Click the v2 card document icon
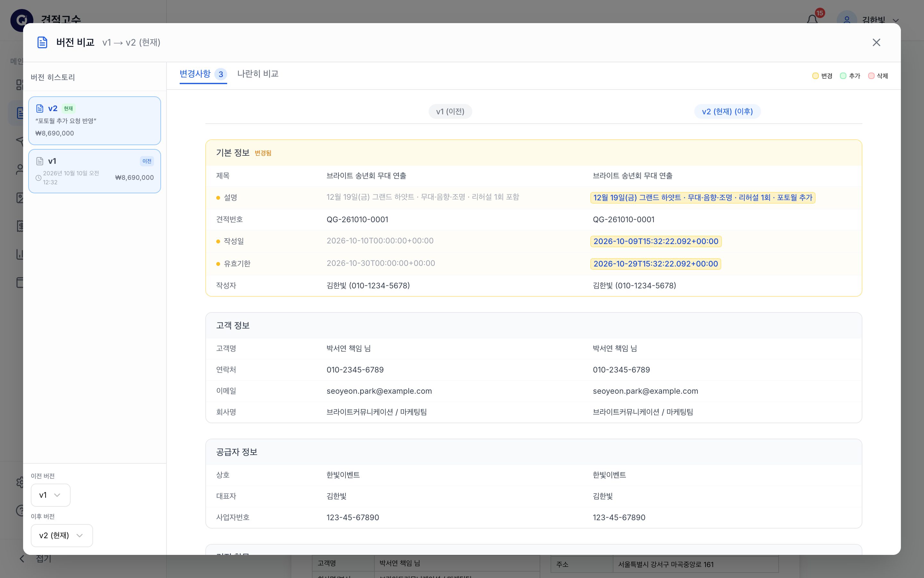 pyautogui.click(x=40, y=109)
